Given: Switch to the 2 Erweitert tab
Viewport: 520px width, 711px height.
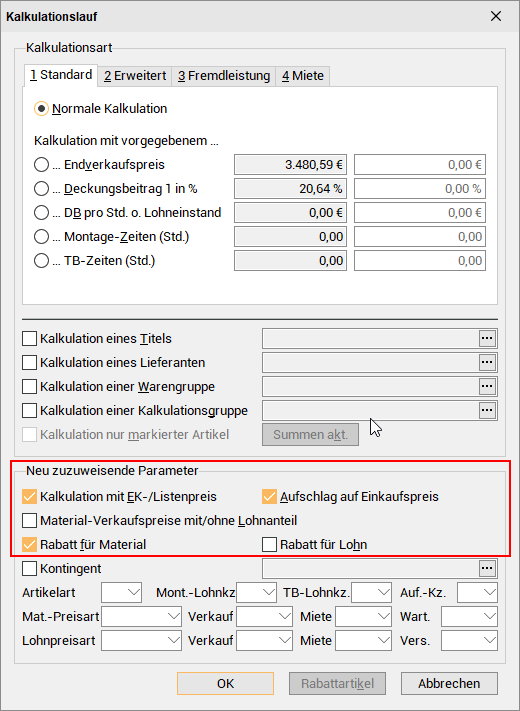Looking at the screenshot, I should coord(135,76).
